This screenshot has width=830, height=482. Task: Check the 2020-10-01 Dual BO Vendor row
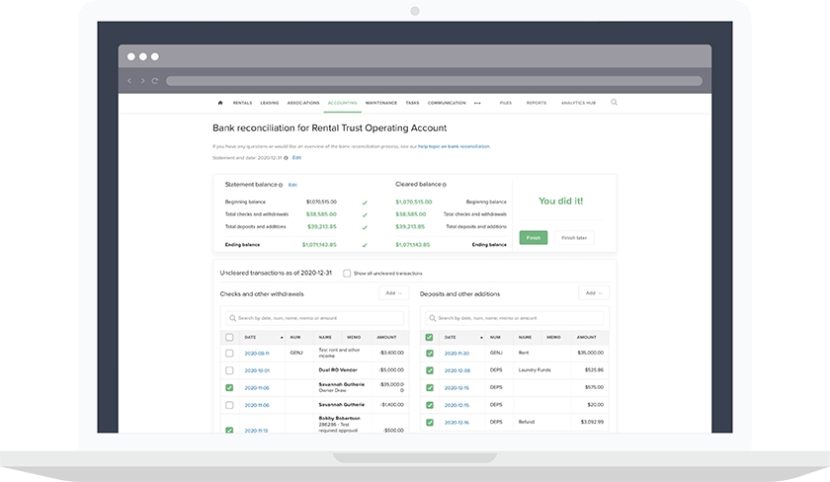pos(229,370)
